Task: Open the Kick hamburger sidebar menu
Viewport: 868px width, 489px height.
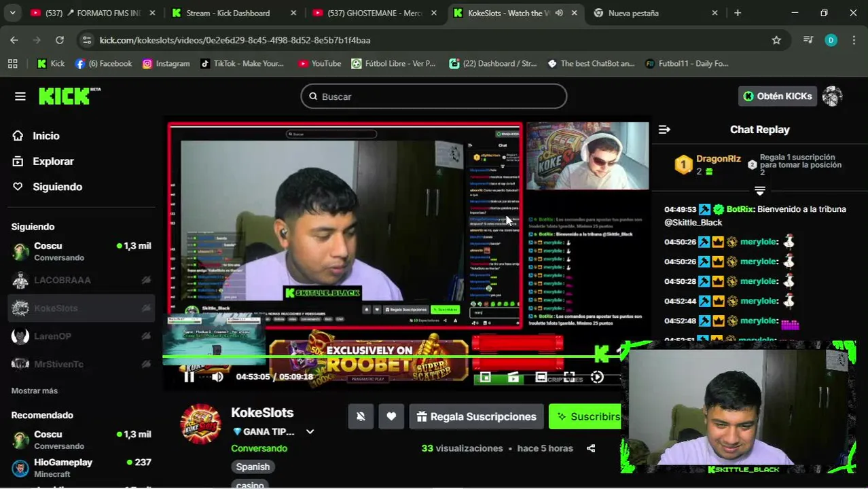Action: 20,96
